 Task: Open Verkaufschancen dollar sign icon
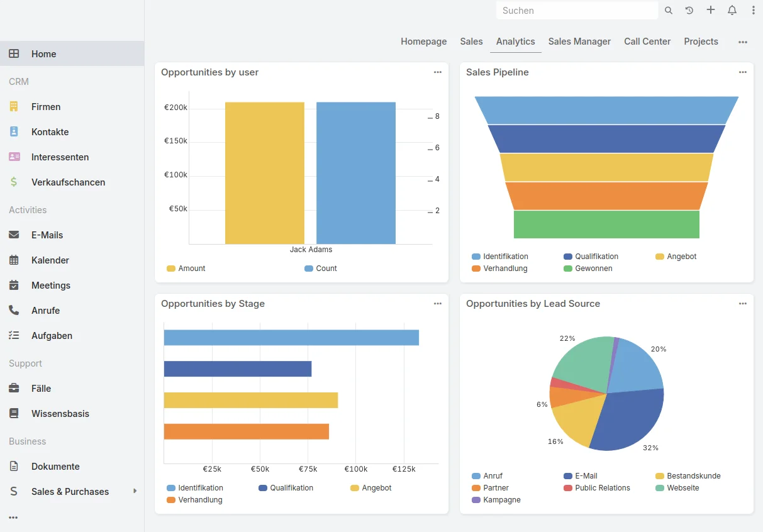coord(14,182)
